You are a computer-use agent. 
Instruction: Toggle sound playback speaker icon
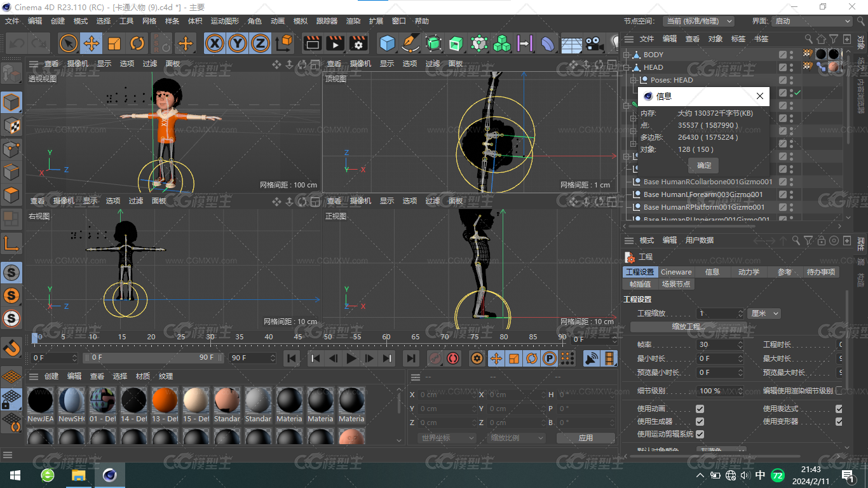591,358
